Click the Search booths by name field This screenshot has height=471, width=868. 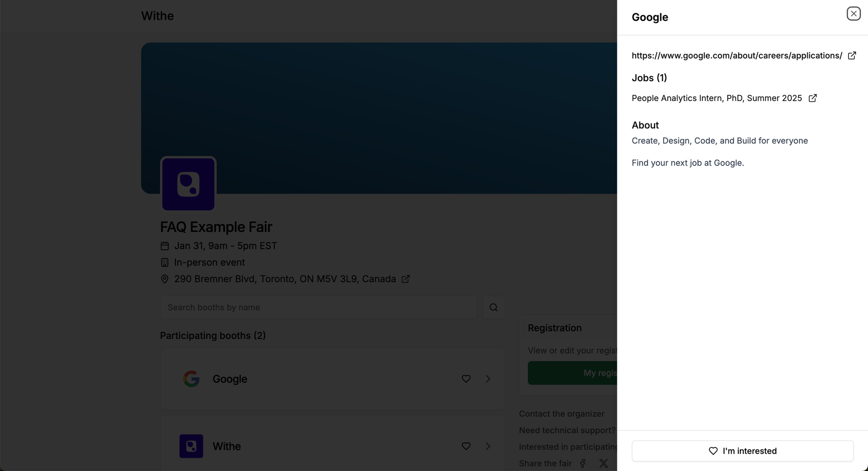(x=318, y=307)
